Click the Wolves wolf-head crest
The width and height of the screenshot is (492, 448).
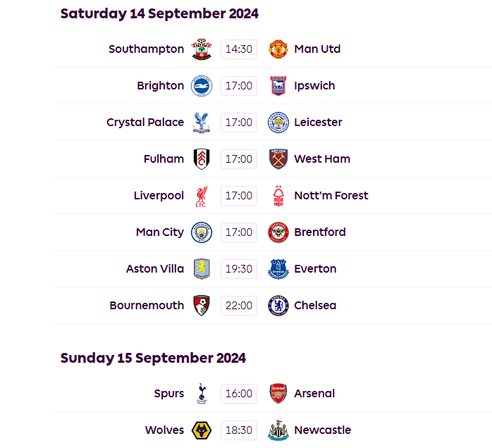(202, 430)
